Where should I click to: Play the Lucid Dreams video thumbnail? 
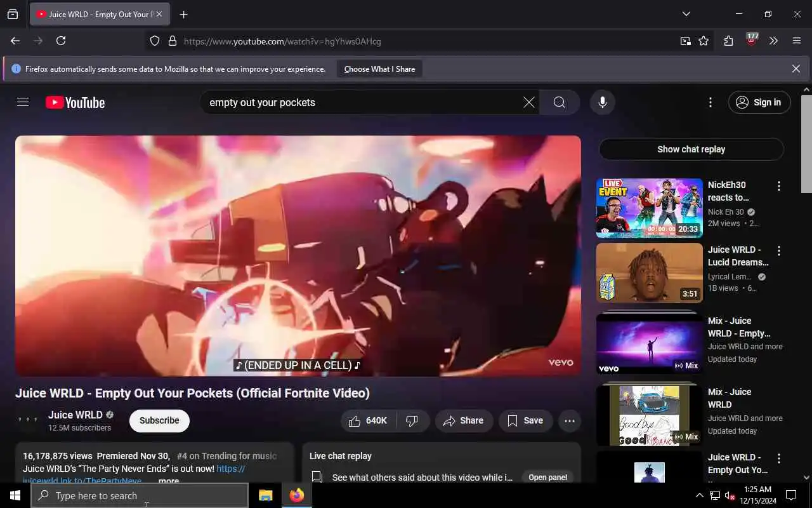click(x=649, y=273)
